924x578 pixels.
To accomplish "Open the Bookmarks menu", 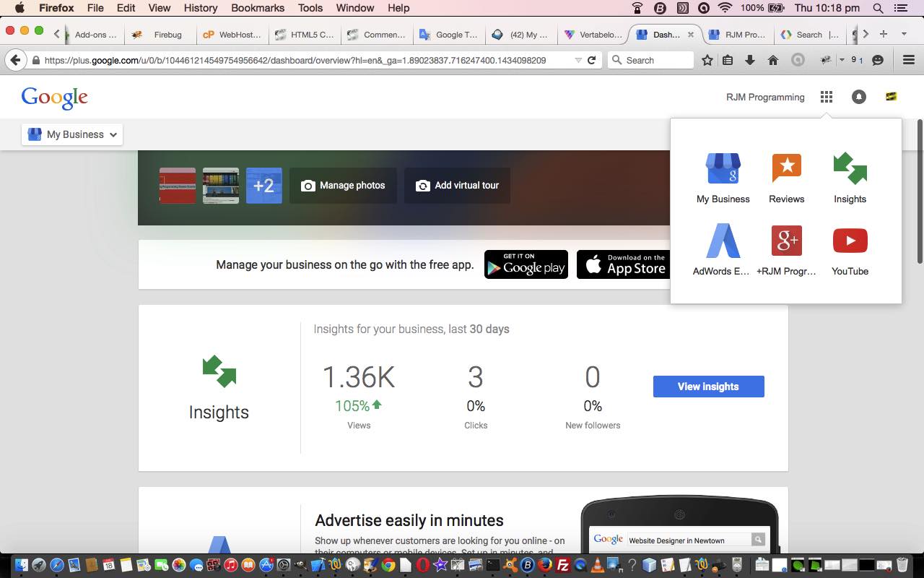I will click(x=258, y=8).
